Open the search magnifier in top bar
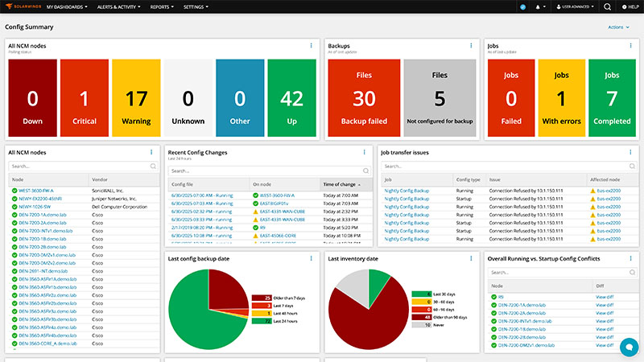This screenshot has height=362, width=644. click(x=607, y=6)
